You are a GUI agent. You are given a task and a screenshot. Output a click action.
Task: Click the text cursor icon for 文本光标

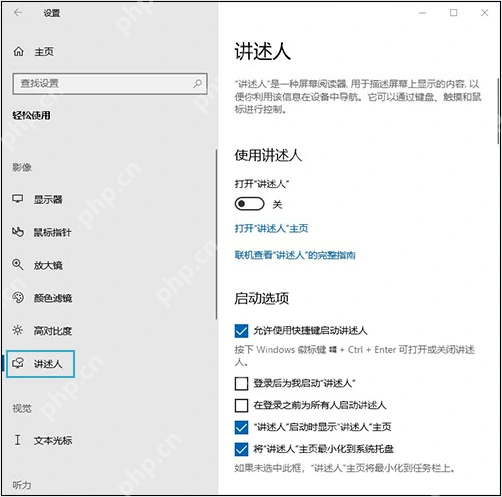(17, 440)
